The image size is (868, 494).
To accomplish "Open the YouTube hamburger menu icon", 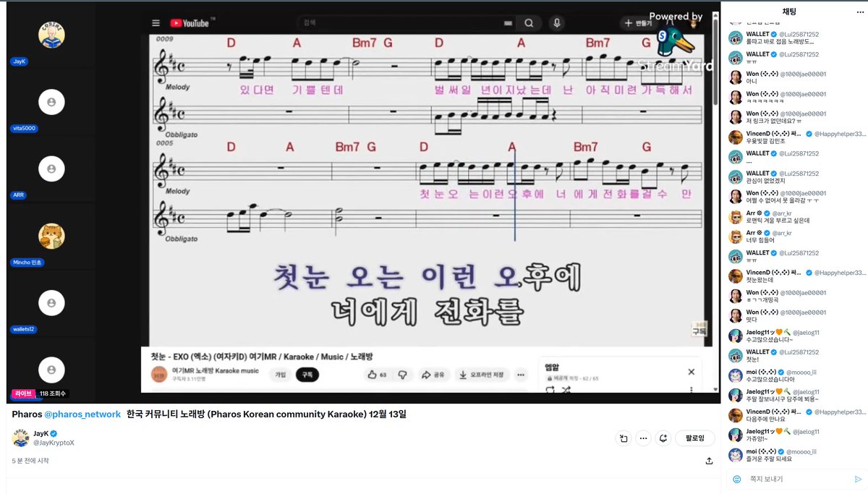I will 156,23.
